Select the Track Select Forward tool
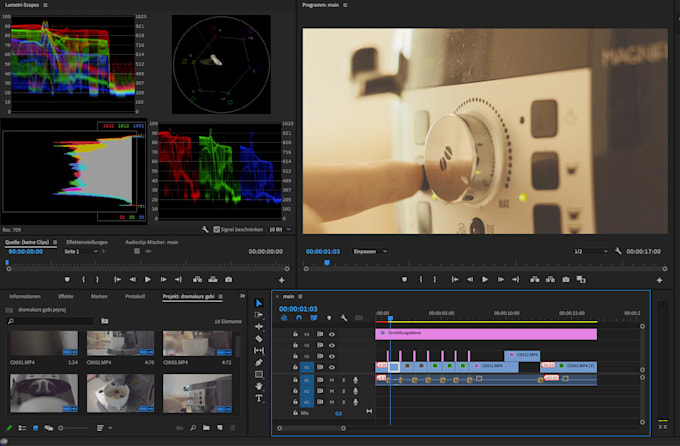 click(x=259, y=315)
